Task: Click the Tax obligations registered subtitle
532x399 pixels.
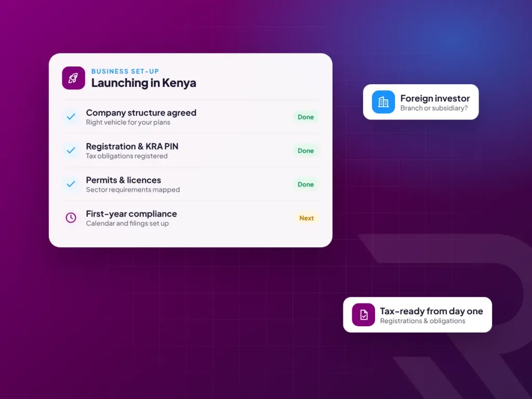Action: [127, 156]
